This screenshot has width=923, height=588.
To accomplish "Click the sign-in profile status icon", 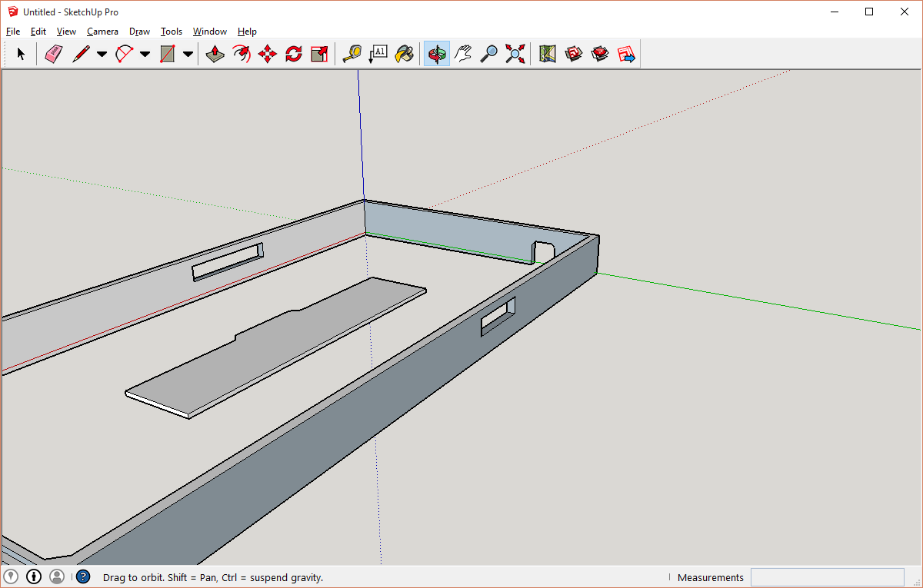I will [57, 576].
